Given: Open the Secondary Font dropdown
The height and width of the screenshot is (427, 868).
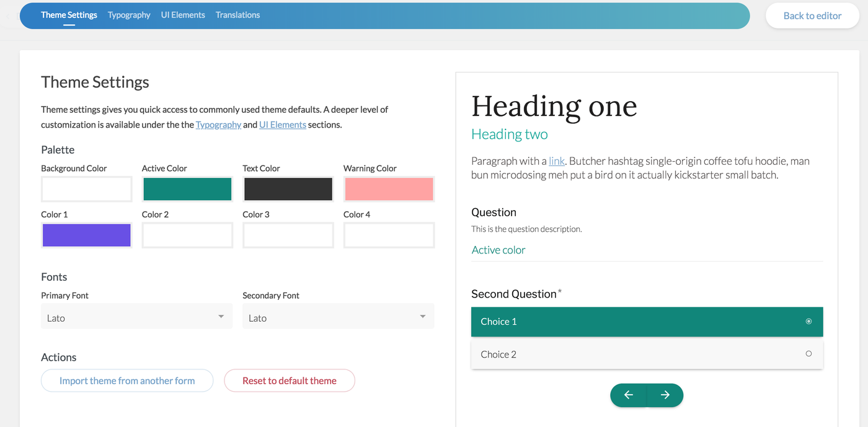Looking at the screenshot, I should coord(338,316).
